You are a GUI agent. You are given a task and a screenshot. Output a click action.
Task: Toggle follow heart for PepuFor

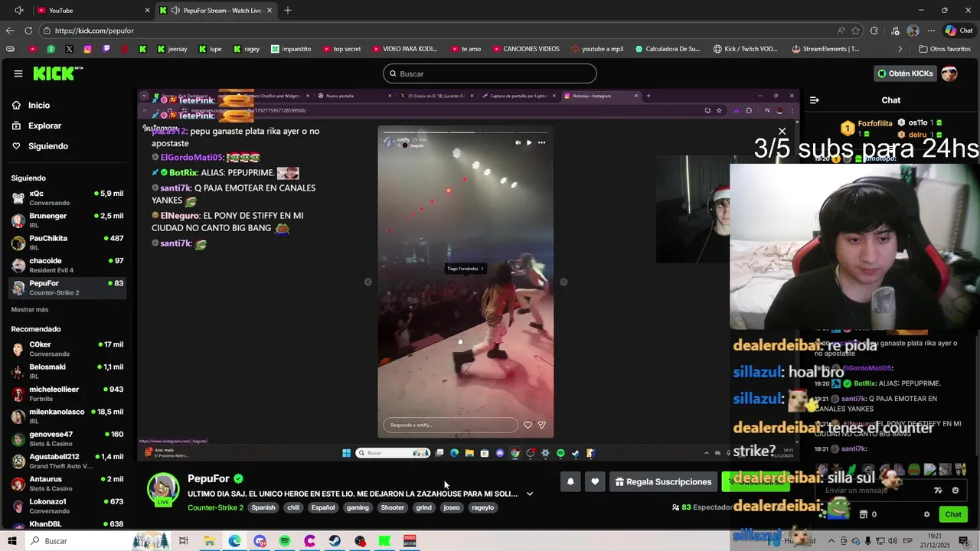pos(595,481)
